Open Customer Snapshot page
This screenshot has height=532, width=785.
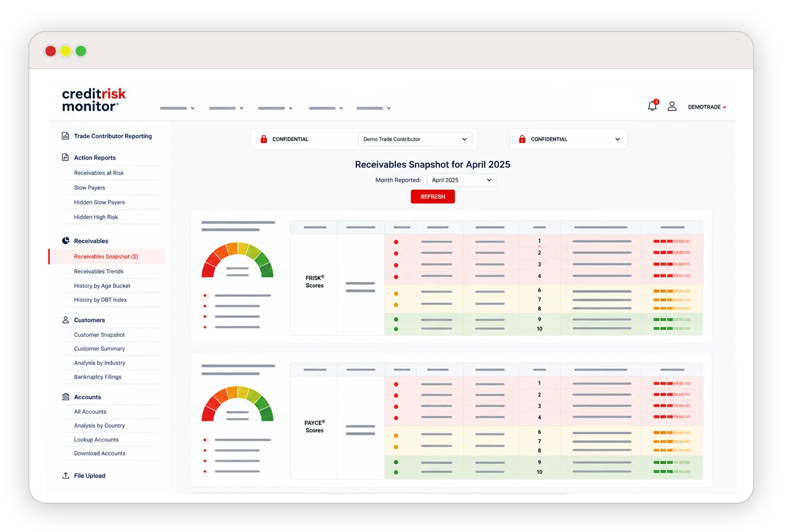coord(99,335)
